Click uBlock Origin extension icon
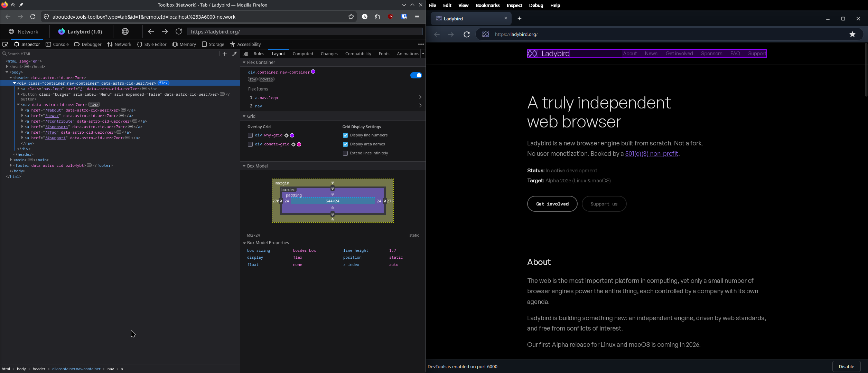The image size is (868, 373). (x=390, y=17)
